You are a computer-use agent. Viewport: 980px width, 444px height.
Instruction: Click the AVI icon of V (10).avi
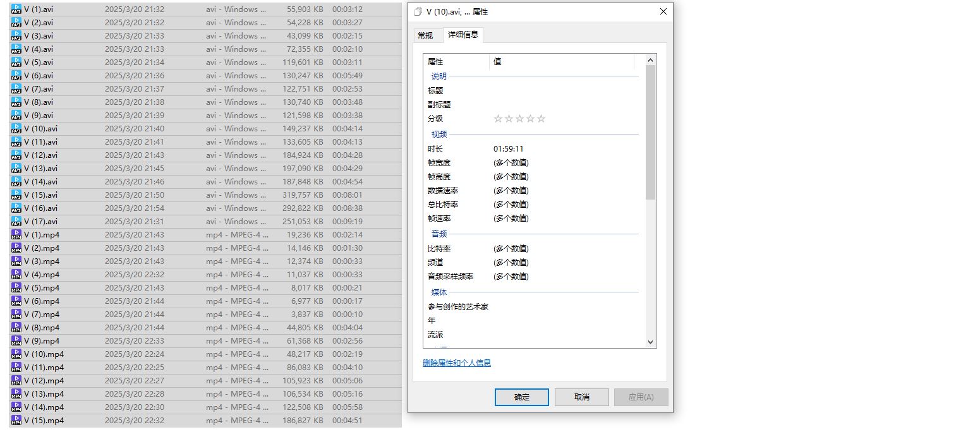click(x=16, y=128)
